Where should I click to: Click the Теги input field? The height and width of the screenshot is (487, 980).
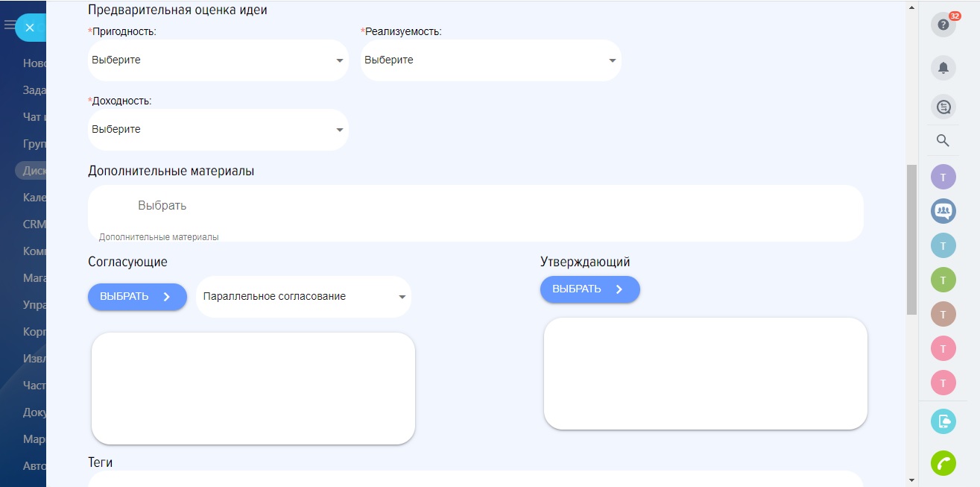[x=475, y=479]
